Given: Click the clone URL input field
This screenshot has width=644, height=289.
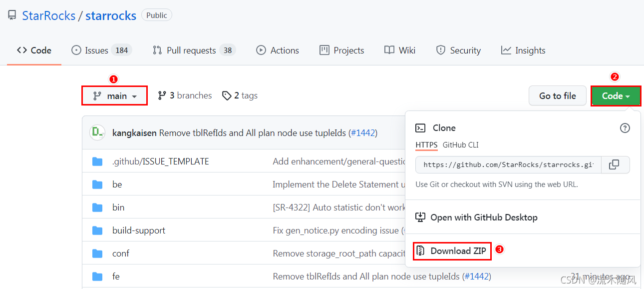Looking at the screenshot, I should tap(508, 164).
